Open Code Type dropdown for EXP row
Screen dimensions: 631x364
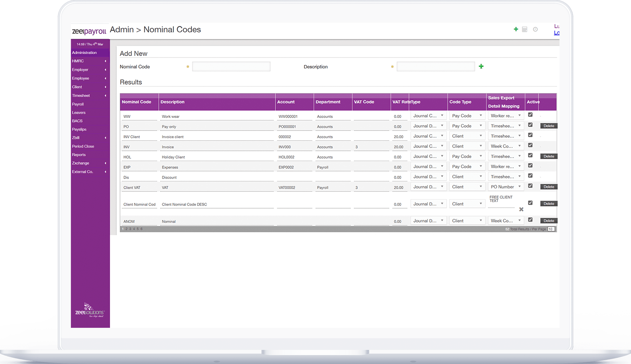click(467, 166)
